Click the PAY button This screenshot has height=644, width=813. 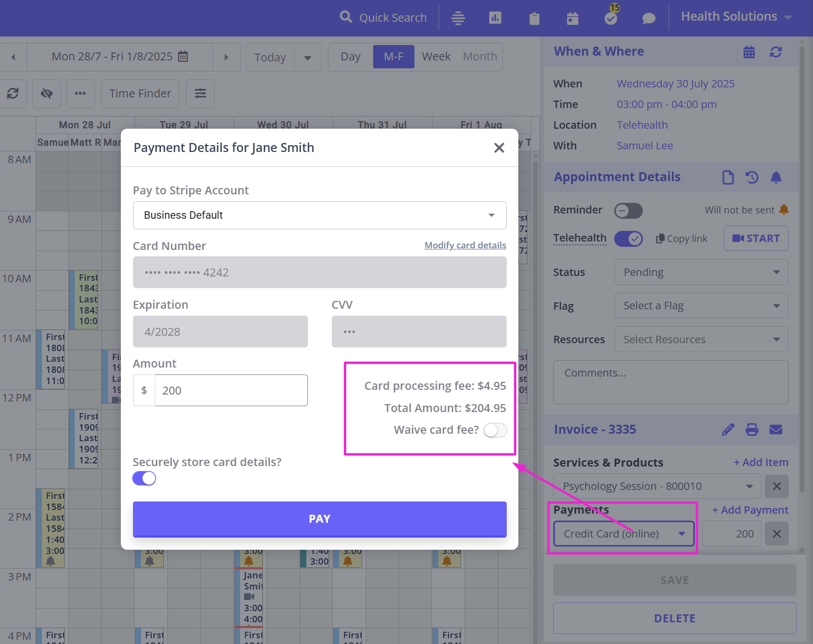(x=319, y=519)
